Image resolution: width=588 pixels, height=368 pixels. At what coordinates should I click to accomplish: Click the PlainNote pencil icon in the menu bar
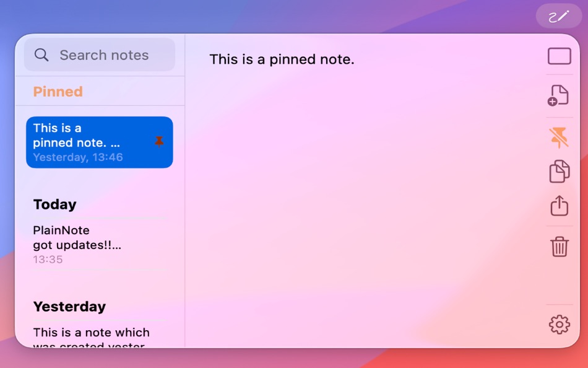pyautogui.click(x=558, y=15)
